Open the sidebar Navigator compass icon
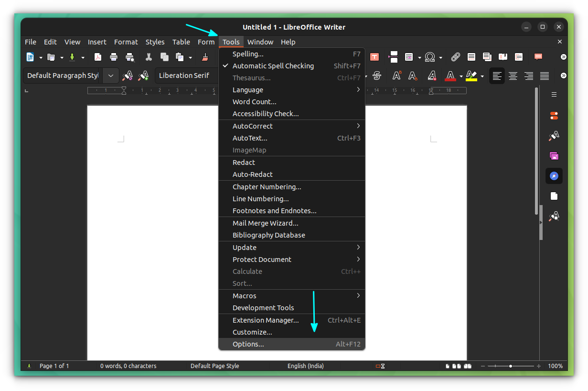This screenshot has width=588, height=391. [554, 176]
